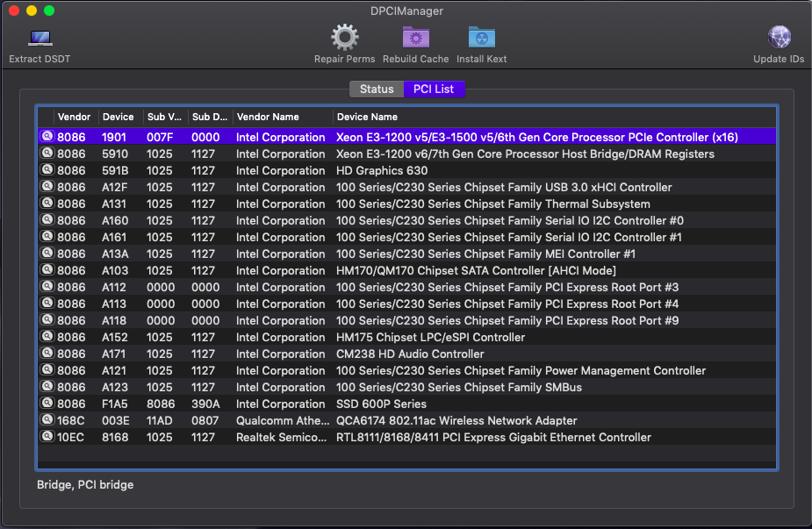
Task: Click lookup icon for SMBus row
Action: (47, 386)
